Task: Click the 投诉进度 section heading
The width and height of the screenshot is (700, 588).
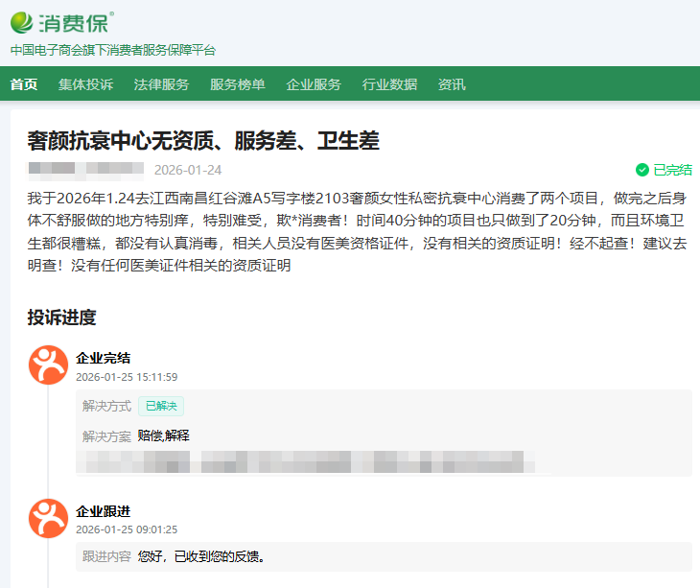Action: pos(61,318)
